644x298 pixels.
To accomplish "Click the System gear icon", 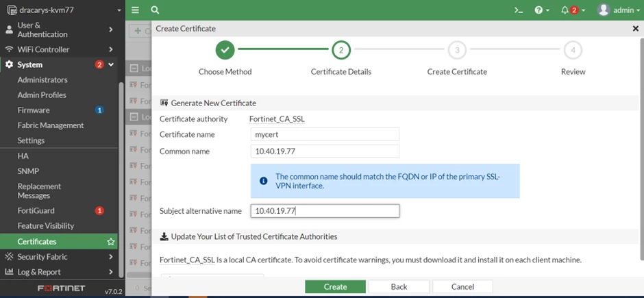I will [9, 64].
